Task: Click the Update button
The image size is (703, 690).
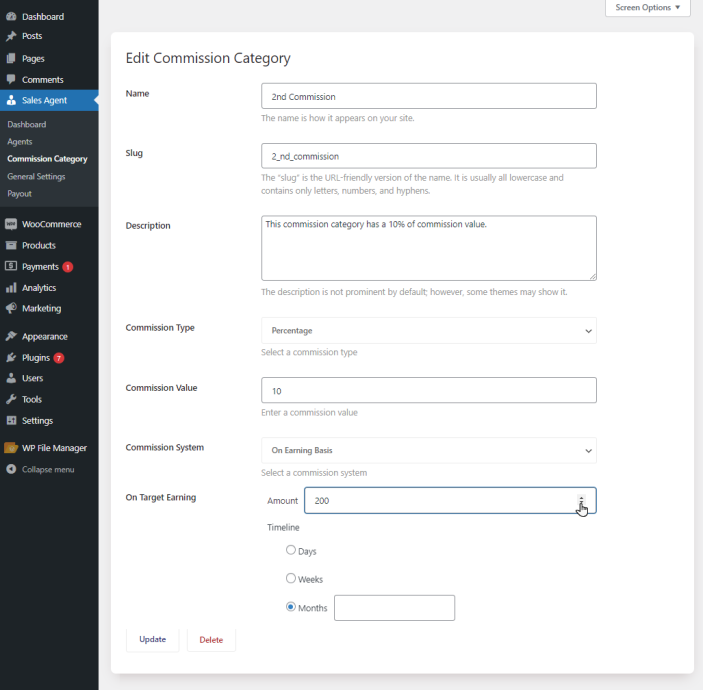Action: [x=153, y=639]
